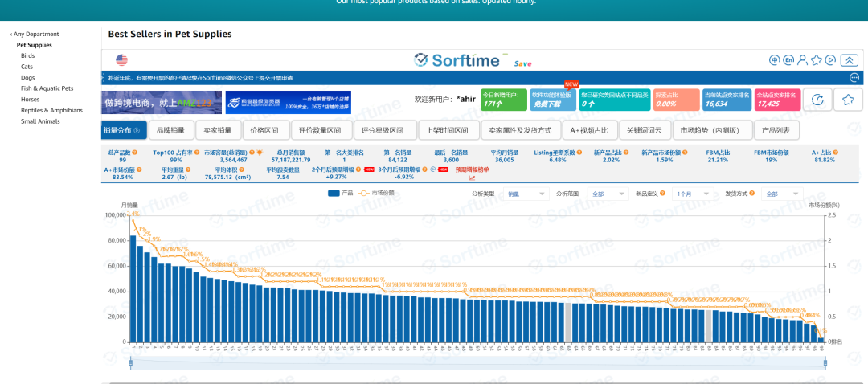
Task: Click the three-dot chat icon on the notice bar
Action: pyautogui.click(x=854, y=78)
